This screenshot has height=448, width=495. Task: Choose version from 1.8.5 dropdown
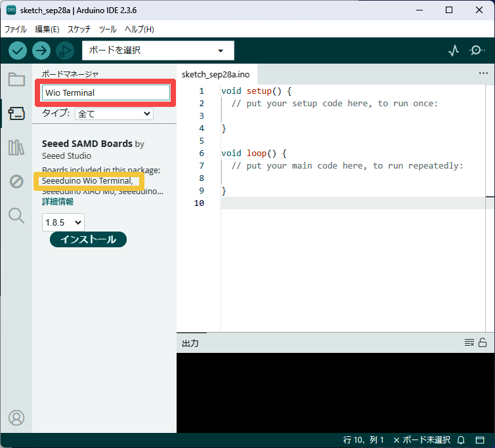63,222
